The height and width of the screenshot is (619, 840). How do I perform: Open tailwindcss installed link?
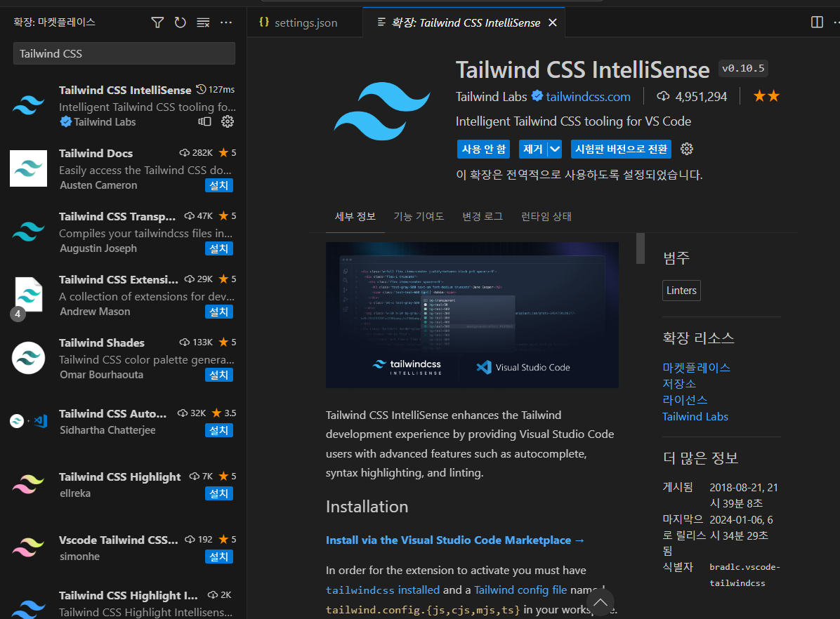point(383,590)
